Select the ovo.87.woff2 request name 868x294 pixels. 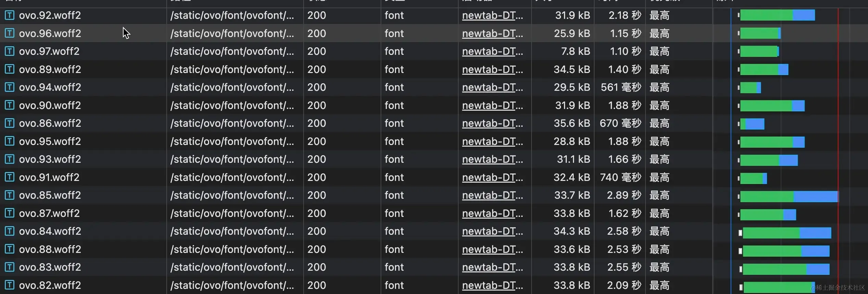[49, 213]
